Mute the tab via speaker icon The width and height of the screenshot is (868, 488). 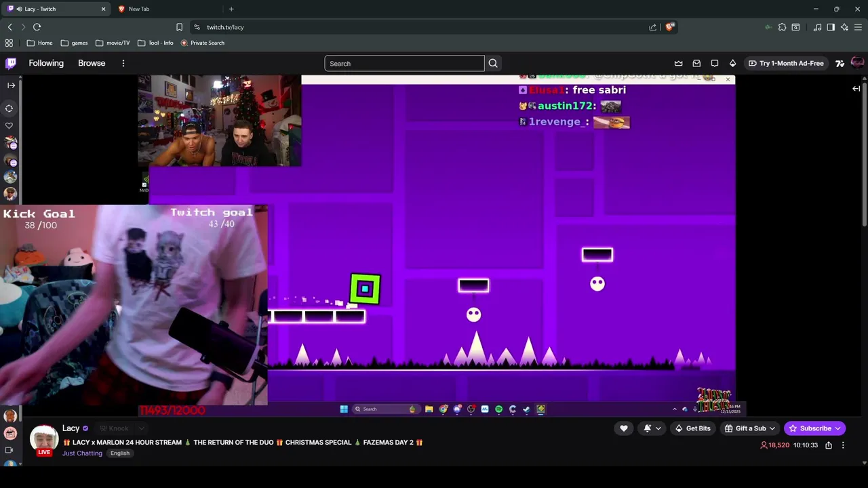(20, 9)
